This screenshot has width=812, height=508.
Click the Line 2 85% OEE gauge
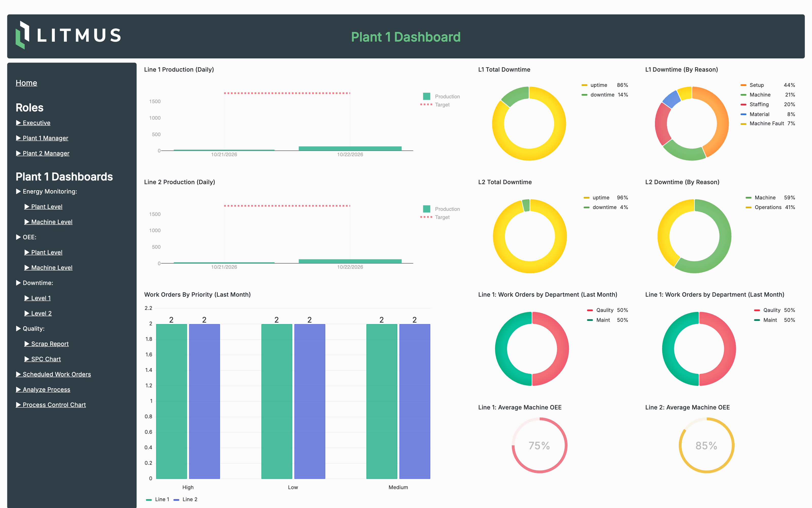706,445
